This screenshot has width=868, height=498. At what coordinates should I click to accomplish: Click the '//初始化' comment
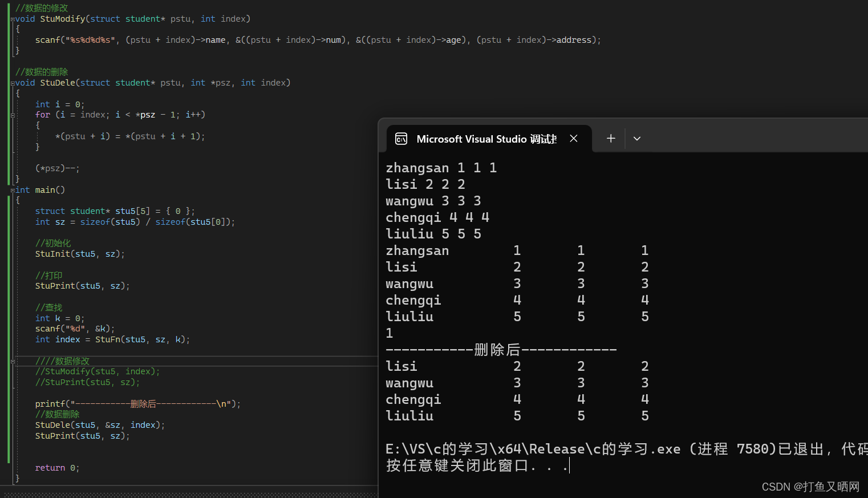(53, 243)
